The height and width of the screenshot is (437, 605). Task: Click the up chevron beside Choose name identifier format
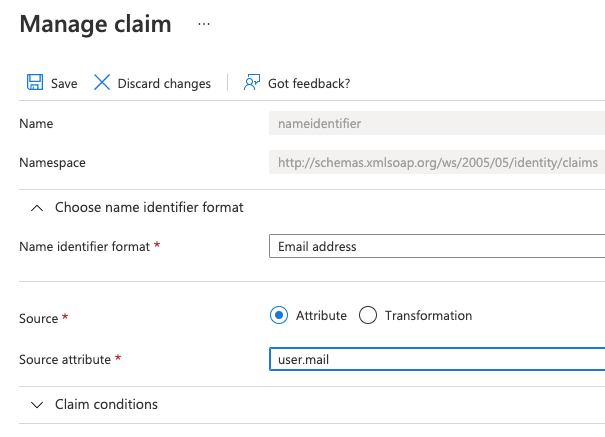[37, 207]
